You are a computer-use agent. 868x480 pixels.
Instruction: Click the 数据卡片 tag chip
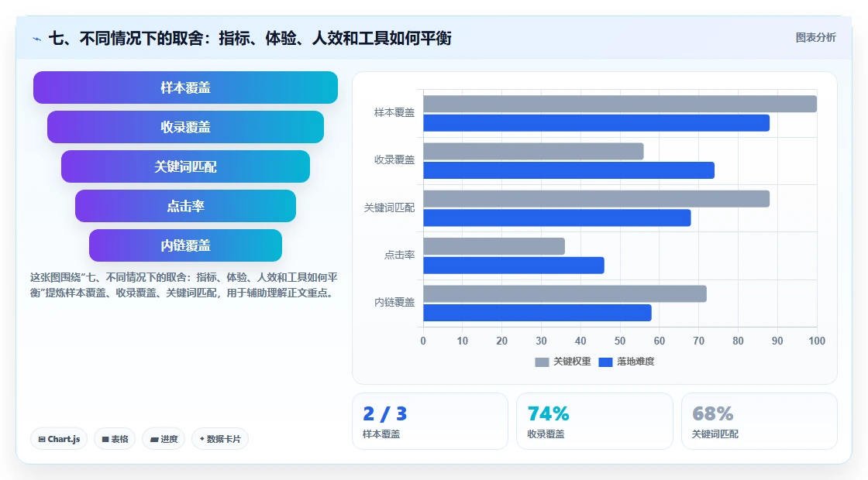click(x=220, y=439)
